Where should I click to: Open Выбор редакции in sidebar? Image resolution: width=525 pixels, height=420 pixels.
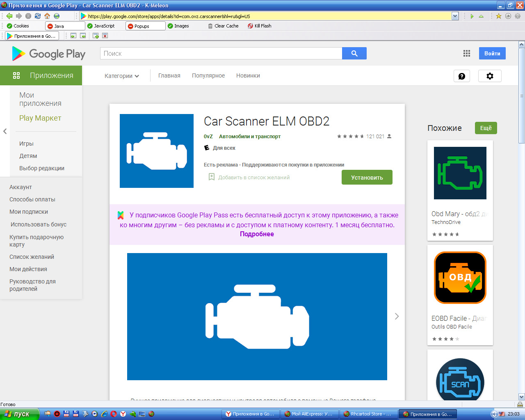(42, 168)
